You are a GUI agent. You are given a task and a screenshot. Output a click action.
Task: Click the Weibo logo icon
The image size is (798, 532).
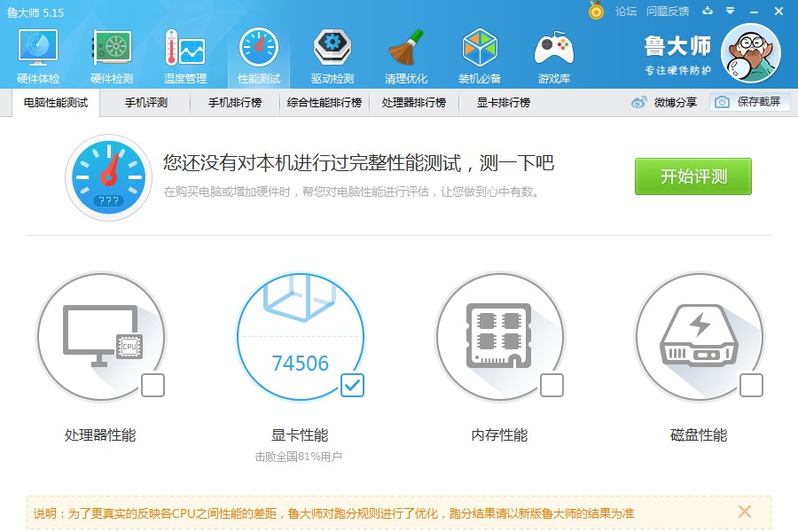(638, 102)
